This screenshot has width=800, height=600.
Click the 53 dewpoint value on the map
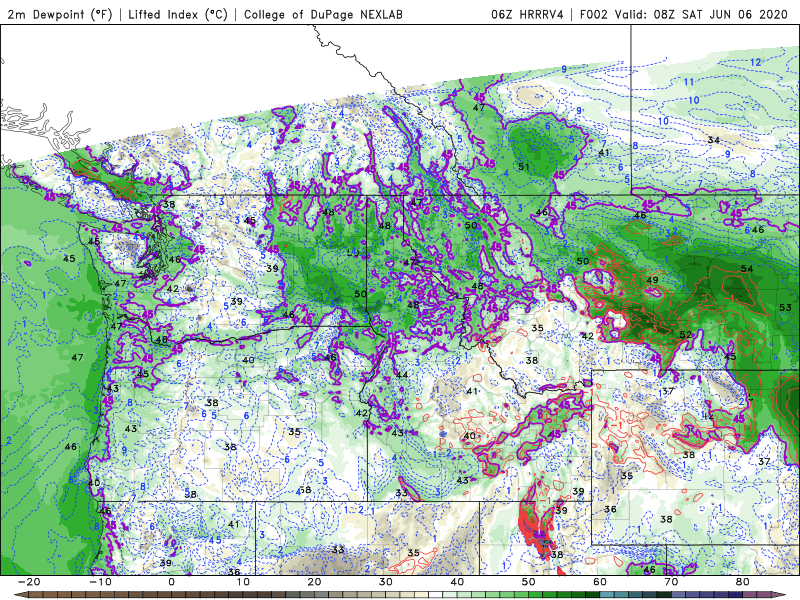pyautogui.click(x=785, y=307)
